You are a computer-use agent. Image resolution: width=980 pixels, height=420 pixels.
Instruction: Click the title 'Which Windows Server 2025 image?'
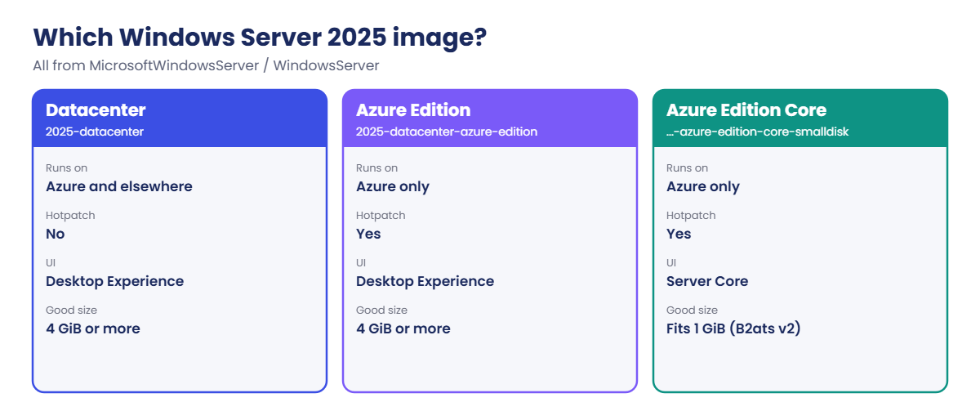click(260, 37)
